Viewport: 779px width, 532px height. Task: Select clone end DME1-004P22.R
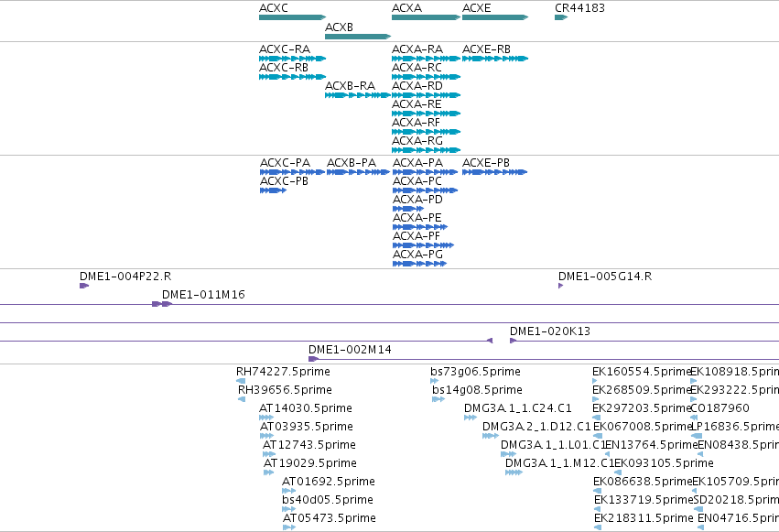[x=84, y=286]
